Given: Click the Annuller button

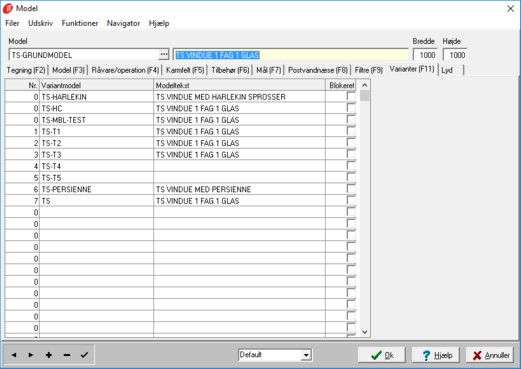Looking at the screenshot, I should click(x=490, y=355).
